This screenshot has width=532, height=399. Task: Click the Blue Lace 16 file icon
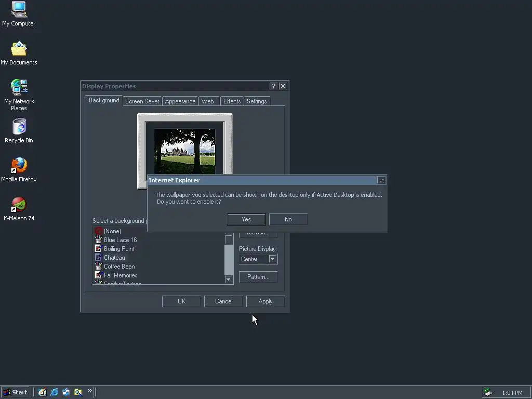click(98, 240)
